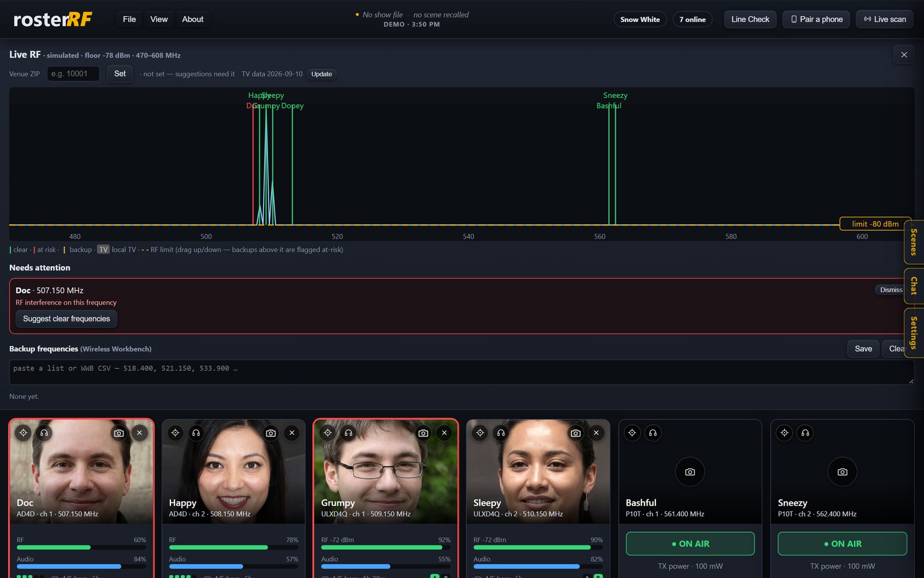Select the Sneezy marker label on the spectrum
The image size is (924, 578).
pos(615,95)
